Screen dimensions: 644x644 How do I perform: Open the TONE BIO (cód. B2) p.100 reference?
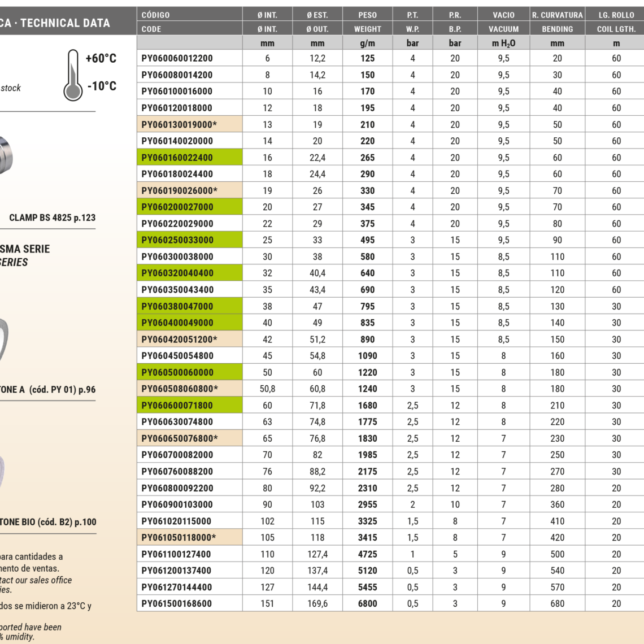[x=48, y=522]
